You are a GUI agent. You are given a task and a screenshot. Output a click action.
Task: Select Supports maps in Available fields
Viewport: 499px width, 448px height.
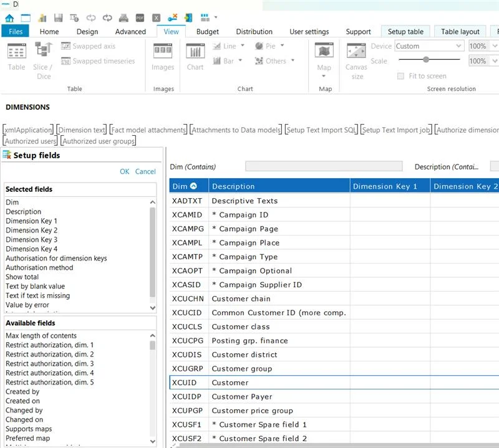tap(29, 429)
